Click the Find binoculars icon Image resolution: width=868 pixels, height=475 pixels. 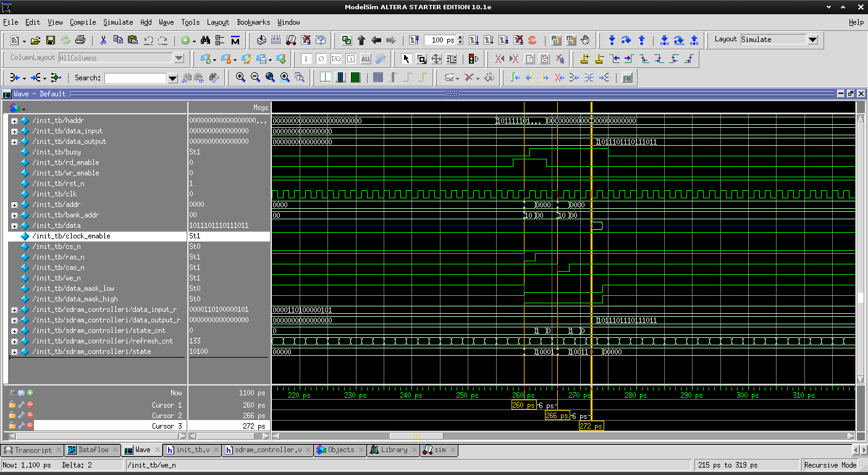click(205, 40)
